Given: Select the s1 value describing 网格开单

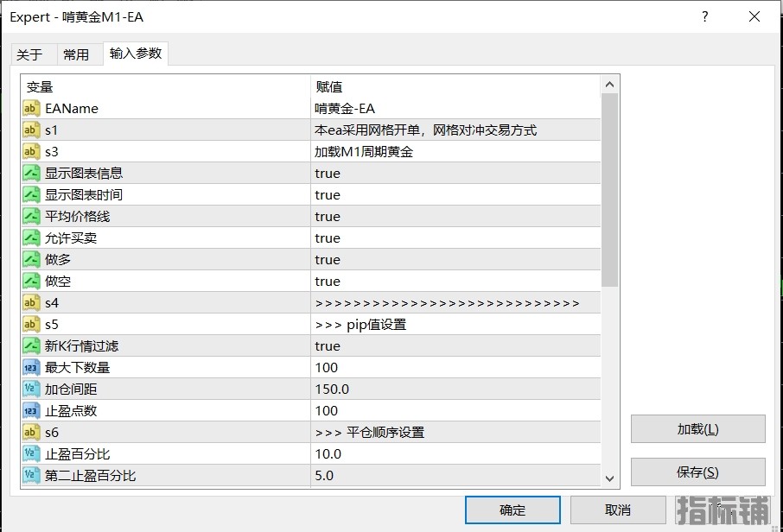Looking at the screenshot, I should (425, 130).
